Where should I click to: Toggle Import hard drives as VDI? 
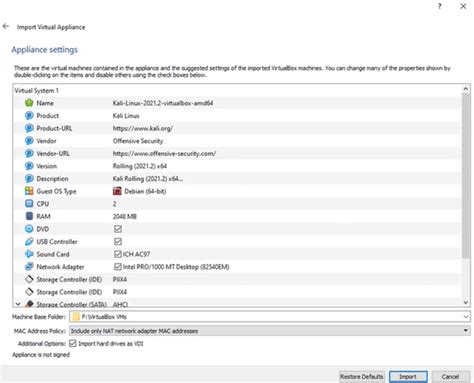(x=73, y=343)
